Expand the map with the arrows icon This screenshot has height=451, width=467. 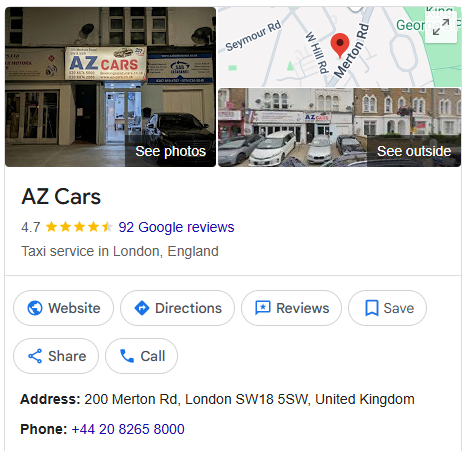pos(441,27)
